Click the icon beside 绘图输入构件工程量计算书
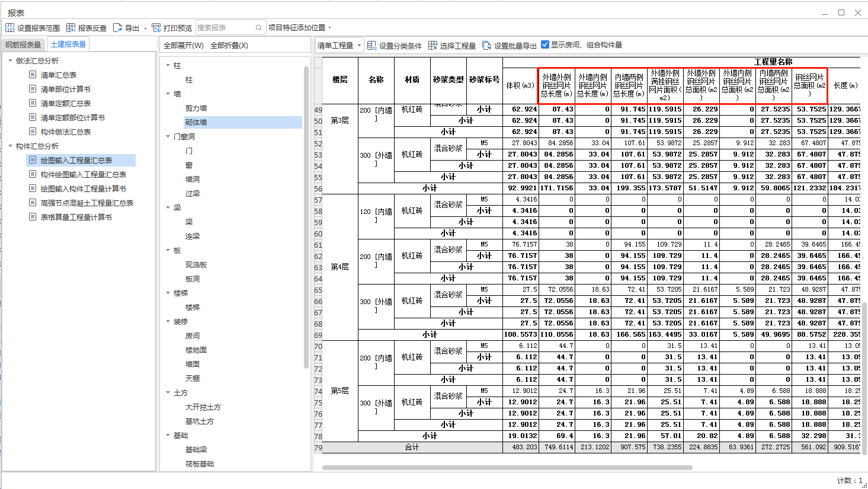 pos(33,188)
